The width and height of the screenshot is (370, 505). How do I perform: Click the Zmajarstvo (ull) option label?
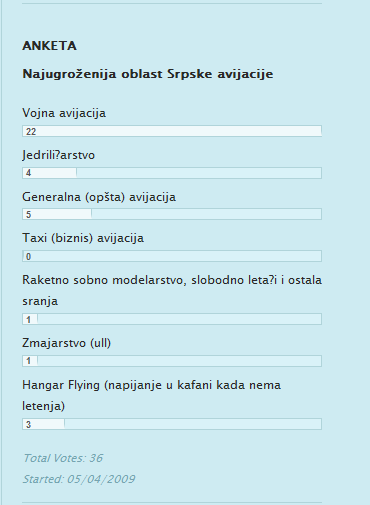[x=67, y=343]
